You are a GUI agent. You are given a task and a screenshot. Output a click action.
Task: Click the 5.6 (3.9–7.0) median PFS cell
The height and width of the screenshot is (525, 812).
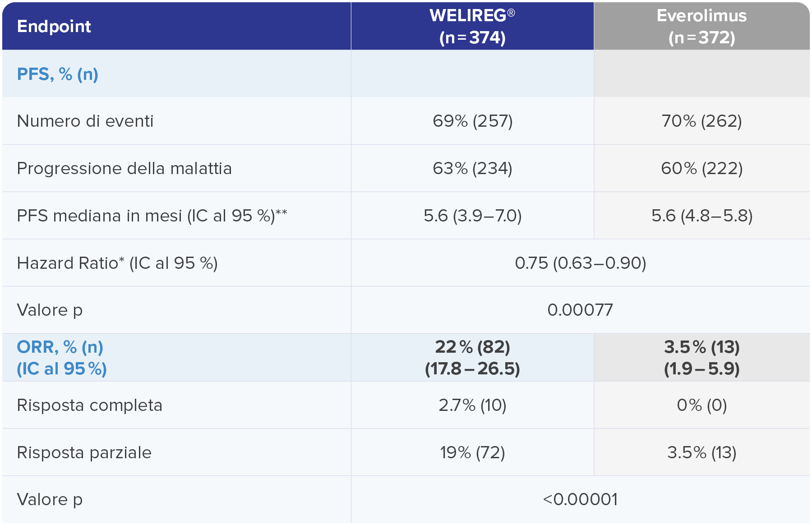(472, 216)
